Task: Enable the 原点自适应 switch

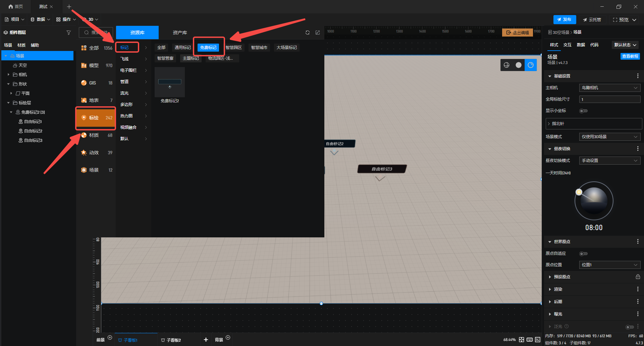Action: [583, 253]
